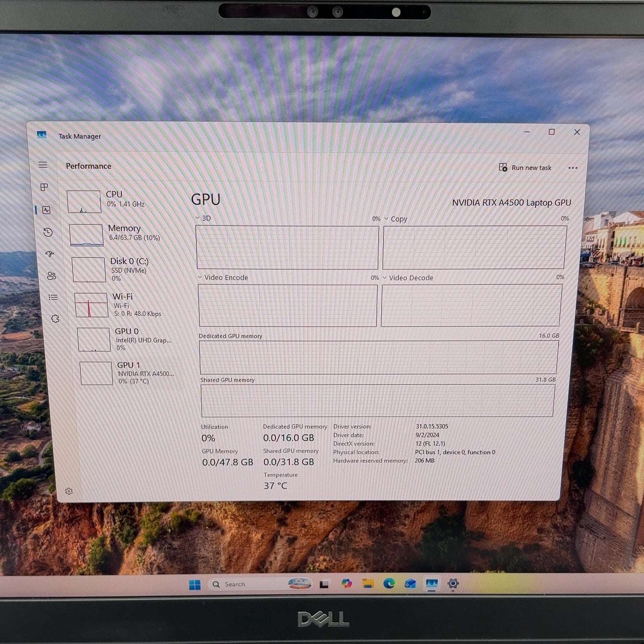Click DirectX version 12 (FL 12.1)
Image resolution: width=644 pixels, height=644 pixels.
click(x=430, y=444)
